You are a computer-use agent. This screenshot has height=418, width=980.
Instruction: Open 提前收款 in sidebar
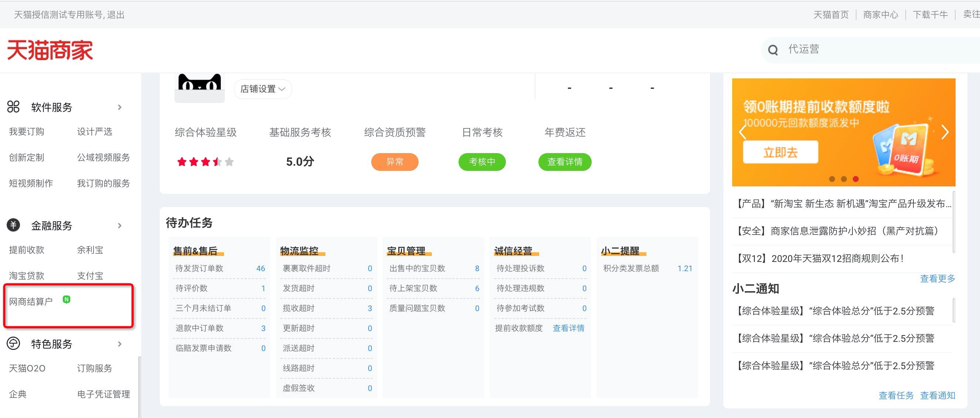click(x=27, y=250)
